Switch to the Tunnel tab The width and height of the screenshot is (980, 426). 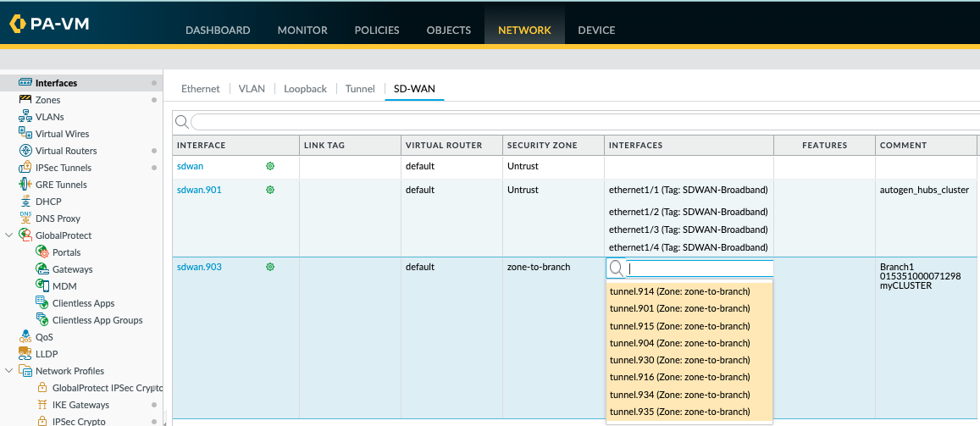(360, 89)
